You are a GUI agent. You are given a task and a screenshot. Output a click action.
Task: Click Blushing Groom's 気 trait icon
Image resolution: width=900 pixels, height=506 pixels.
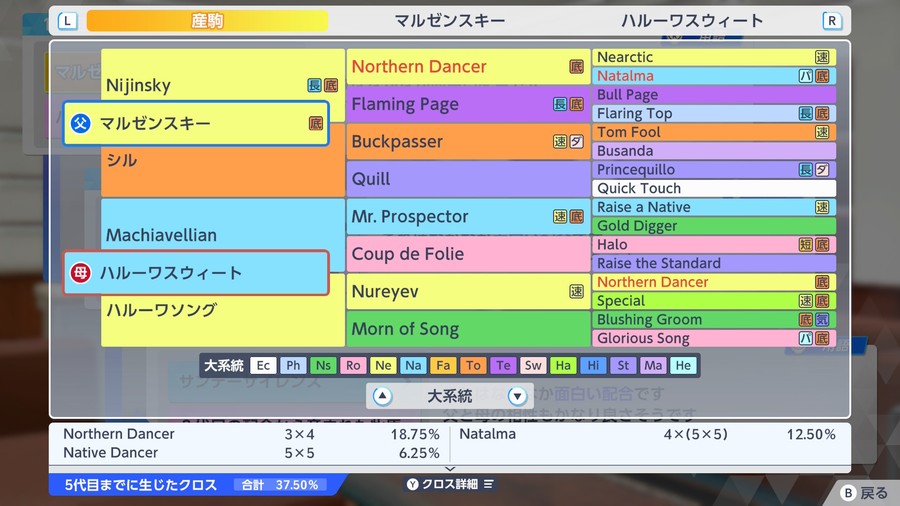822,320
